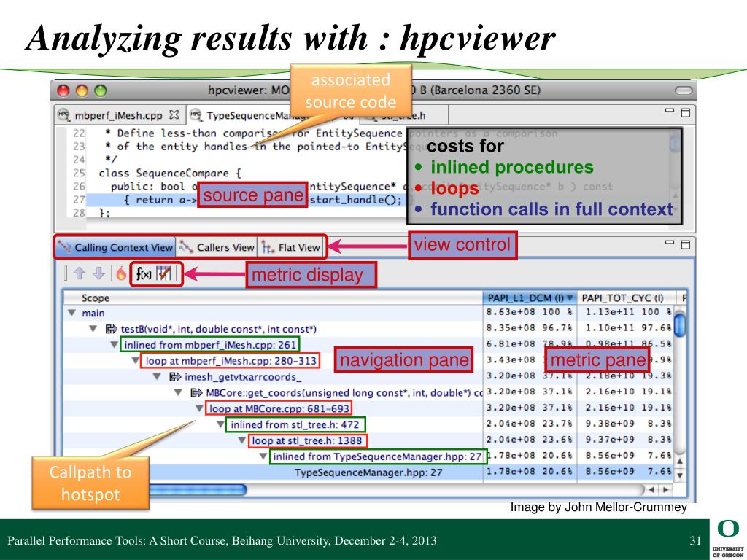
Task: Click the Scope column header
Action: click(273, 298)
